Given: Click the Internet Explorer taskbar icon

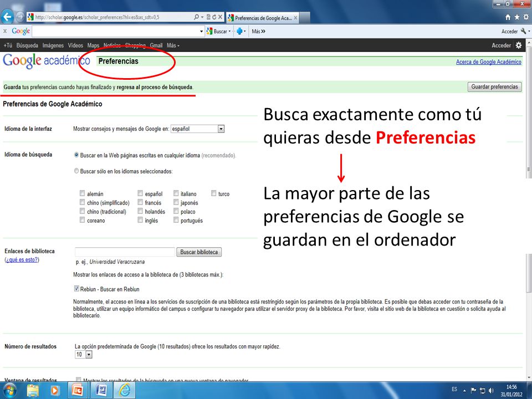Looking at the screenshot, I should [x=125, y=391].
